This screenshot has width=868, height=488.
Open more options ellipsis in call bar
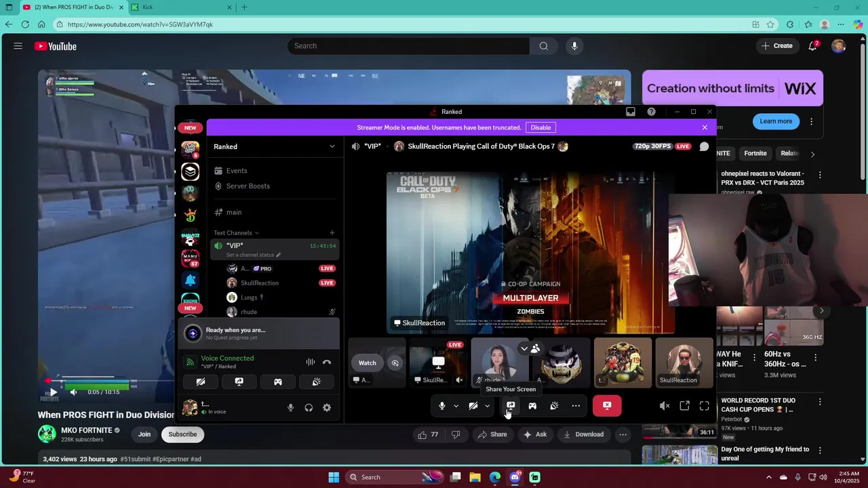point(576,406)
